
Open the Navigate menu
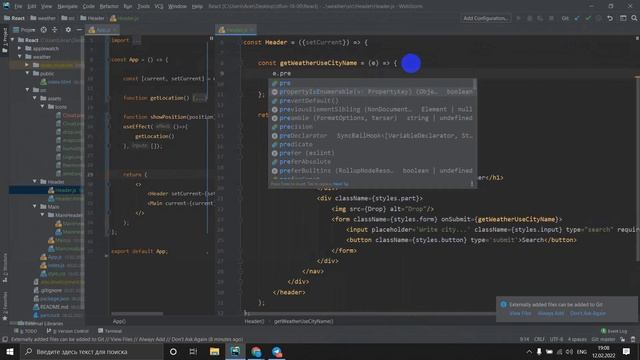67,6
